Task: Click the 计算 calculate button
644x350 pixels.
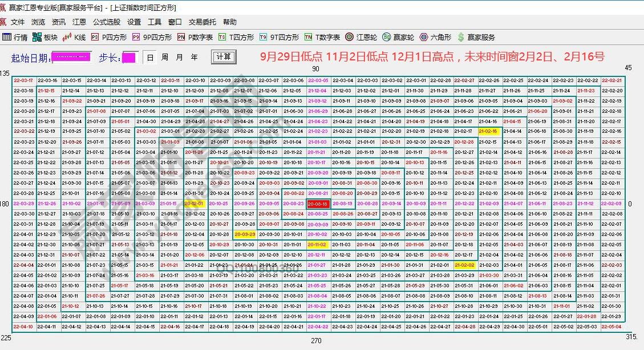Action: (x=224, y=57)
